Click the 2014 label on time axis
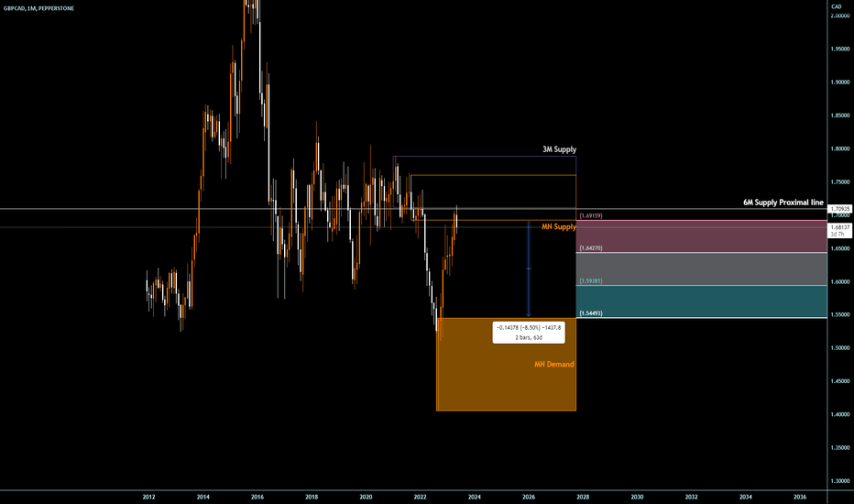The width and height of the screenshot is (854, 504). tap(203, 497)
